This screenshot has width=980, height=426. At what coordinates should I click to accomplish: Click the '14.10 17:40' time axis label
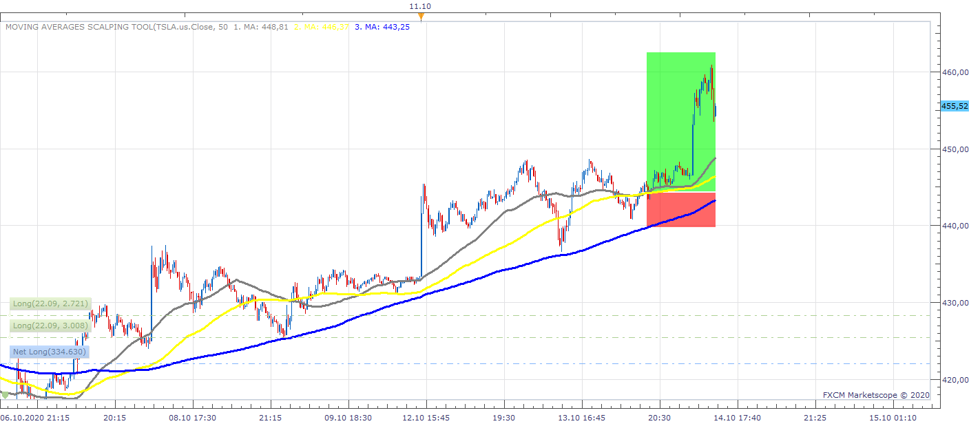tap(738, 418)
